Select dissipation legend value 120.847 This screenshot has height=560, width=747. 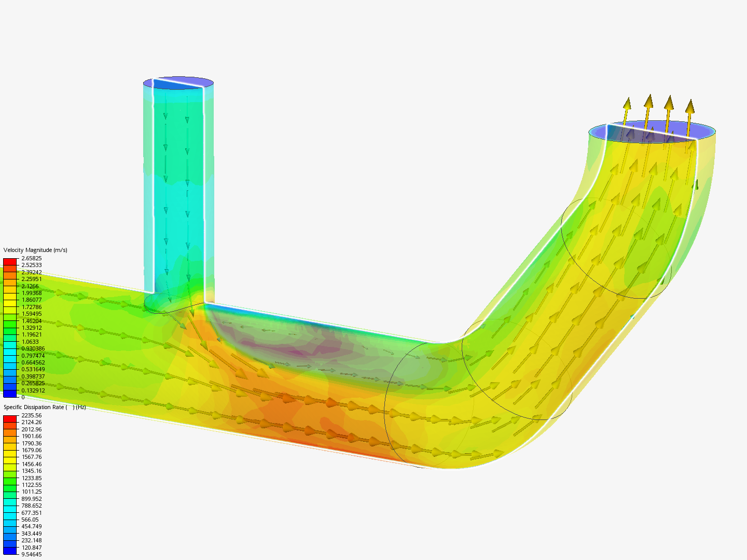tap(32, 548)
